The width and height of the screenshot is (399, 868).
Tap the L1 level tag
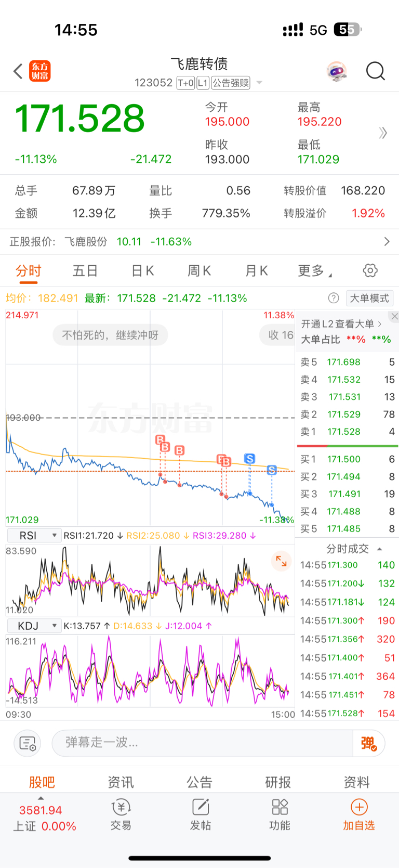[x=203, y=83]
